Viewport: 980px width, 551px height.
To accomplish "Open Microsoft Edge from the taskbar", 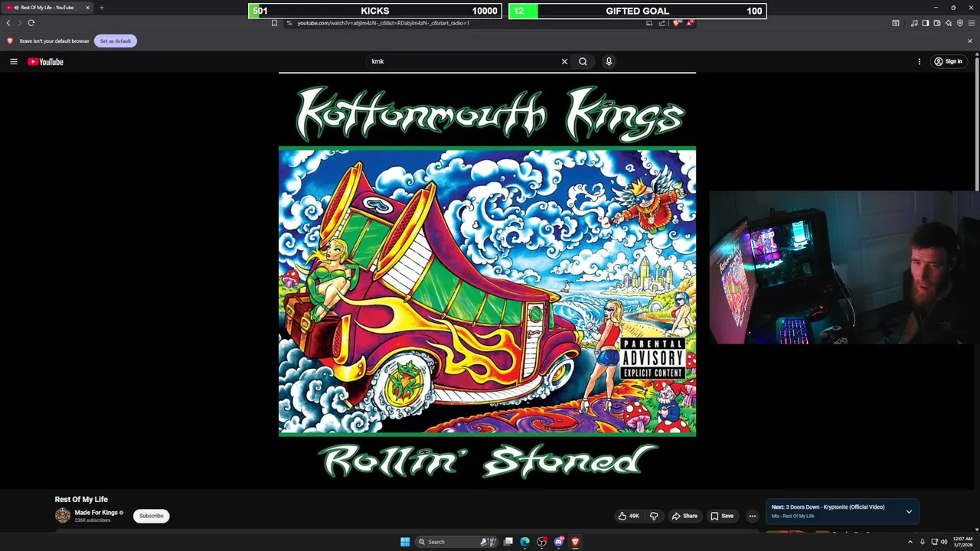I will click(x=524, y=542).
